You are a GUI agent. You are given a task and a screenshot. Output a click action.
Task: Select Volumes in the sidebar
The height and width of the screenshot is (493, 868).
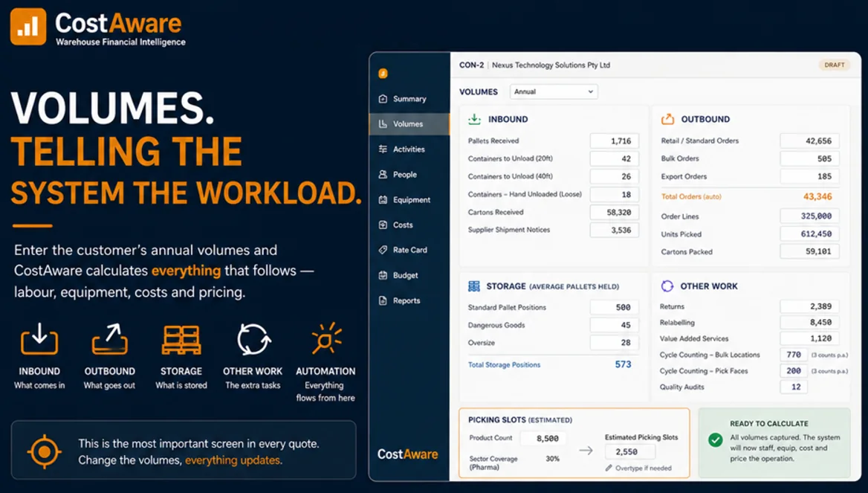pos(409,124)
